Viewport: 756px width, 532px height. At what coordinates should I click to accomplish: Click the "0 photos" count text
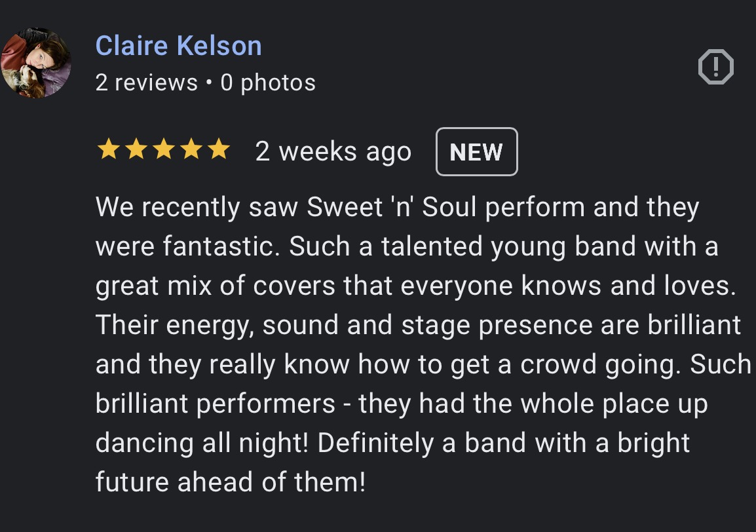tap(268, 83)
